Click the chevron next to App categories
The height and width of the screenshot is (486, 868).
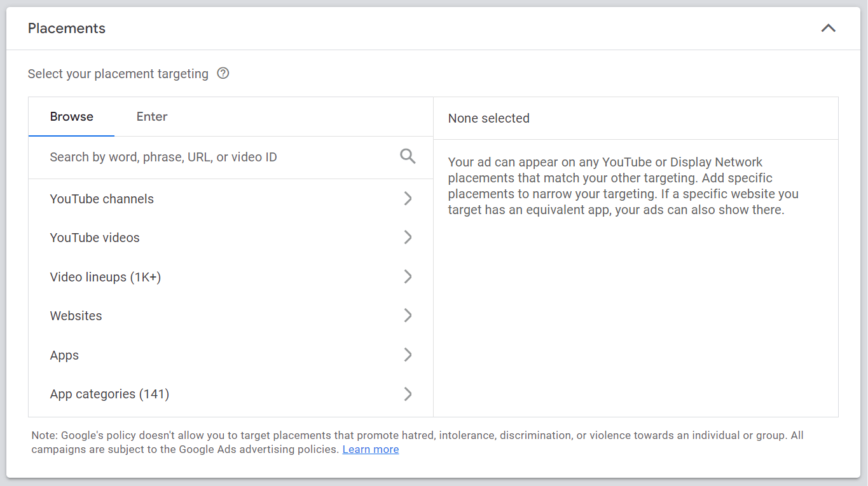[x=408, y=394]
